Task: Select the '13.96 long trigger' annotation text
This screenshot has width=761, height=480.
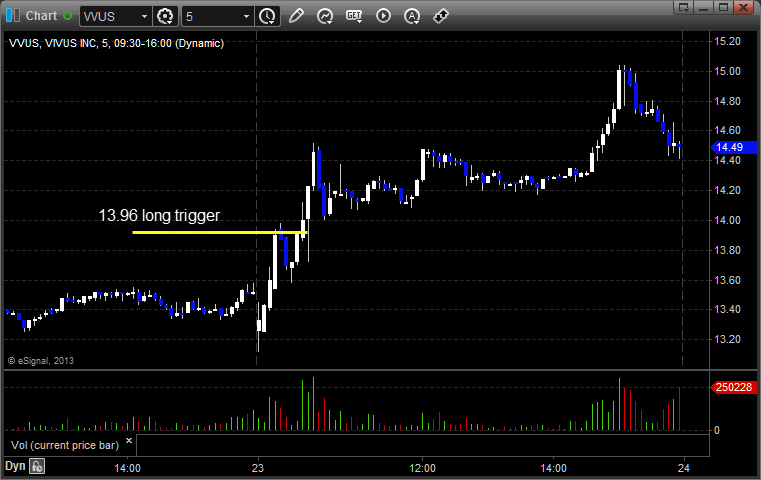Action: [159, 215]
